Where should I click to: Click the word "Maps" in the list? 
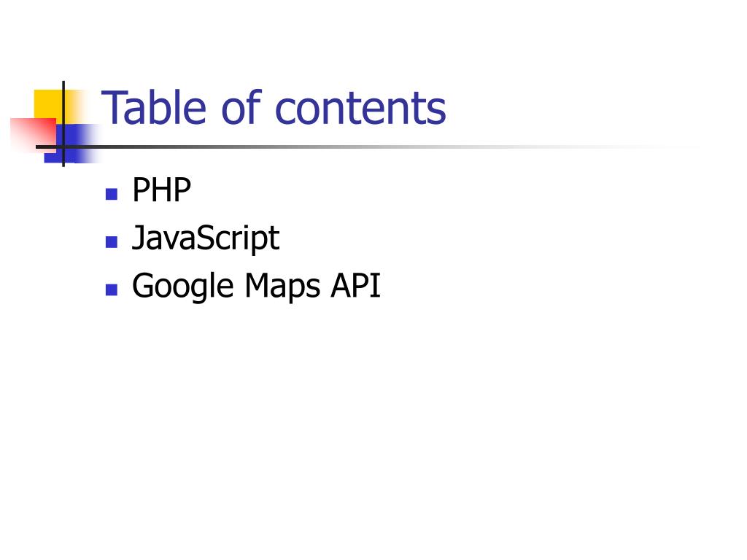pos(282,287)
